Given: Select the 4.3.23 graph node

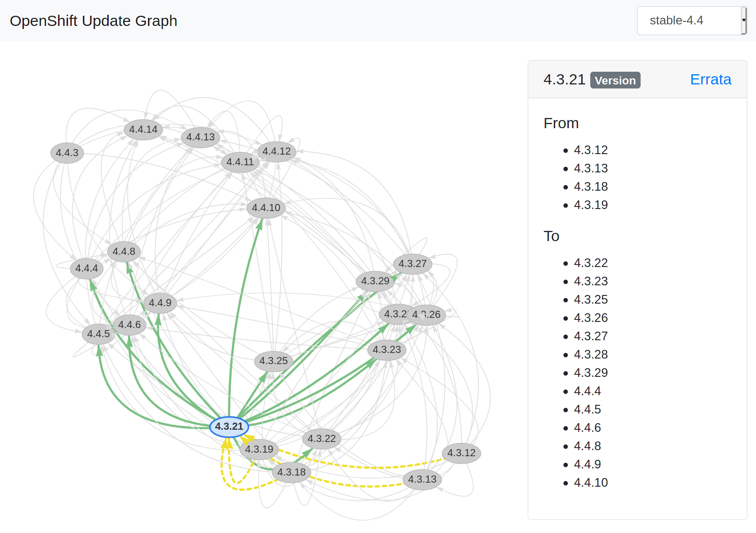Looking at the screenshot, I should (x=387, y=350).
